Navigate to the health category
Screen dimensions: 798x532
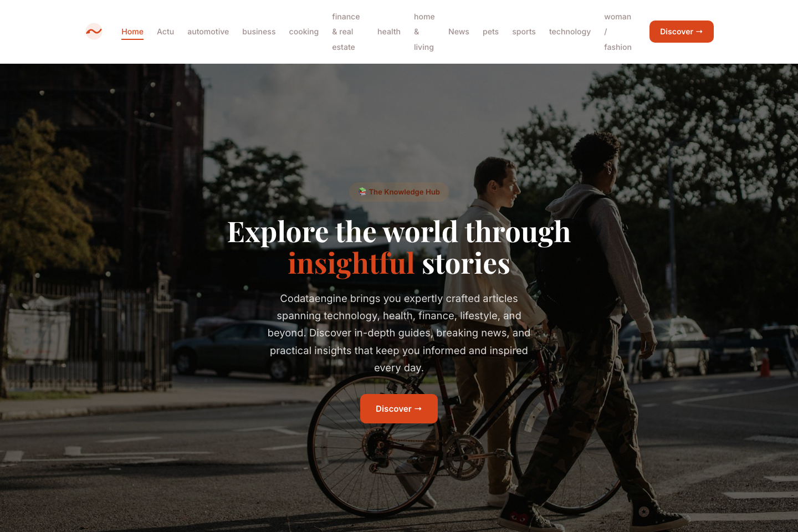pyautogui.click(x=388, y=32)
